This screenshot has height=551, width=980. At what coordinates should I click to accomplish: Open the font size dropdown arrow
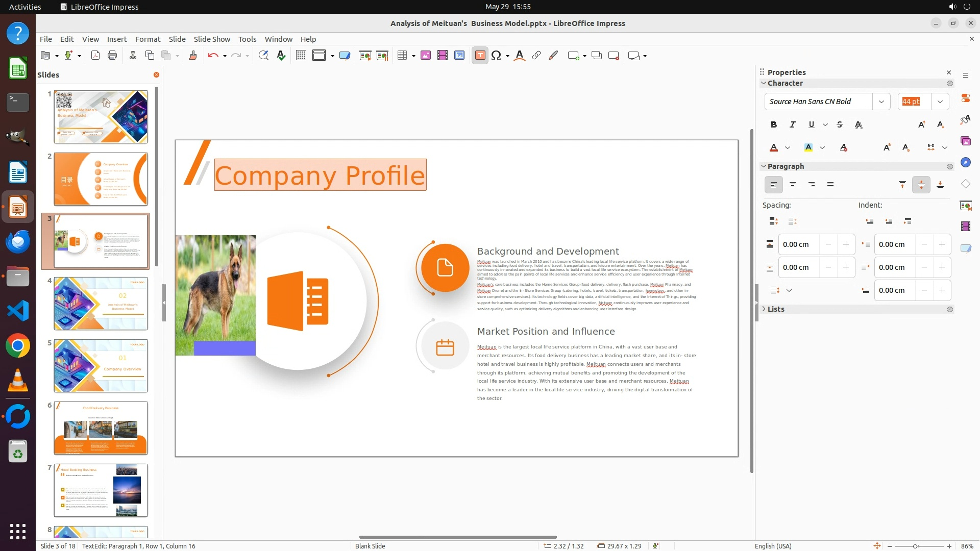940,102
